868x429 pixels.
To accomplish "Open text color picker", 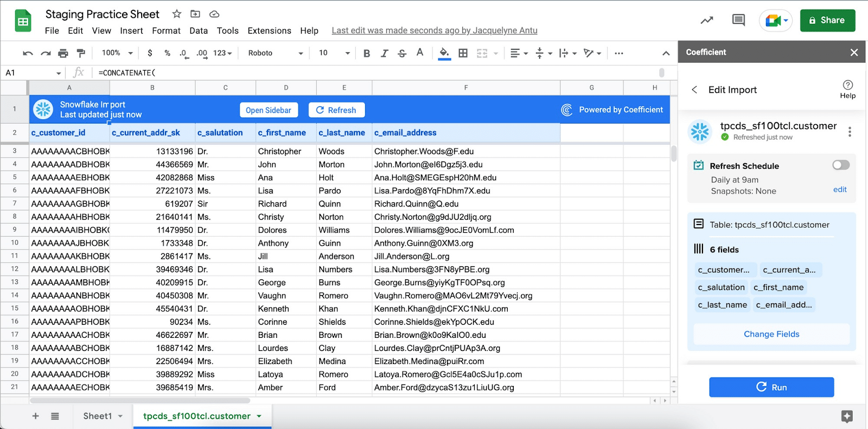I will [x=420, y=53].
